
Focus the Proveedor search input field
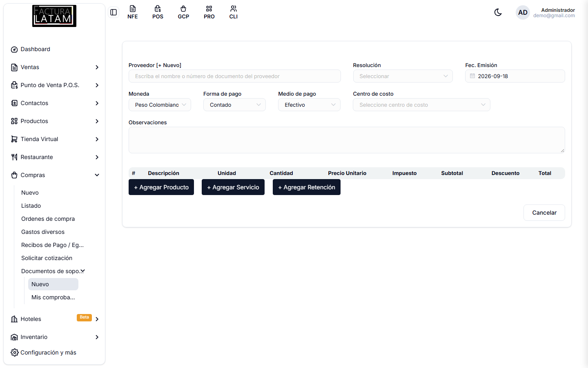(x=235, y=76)
